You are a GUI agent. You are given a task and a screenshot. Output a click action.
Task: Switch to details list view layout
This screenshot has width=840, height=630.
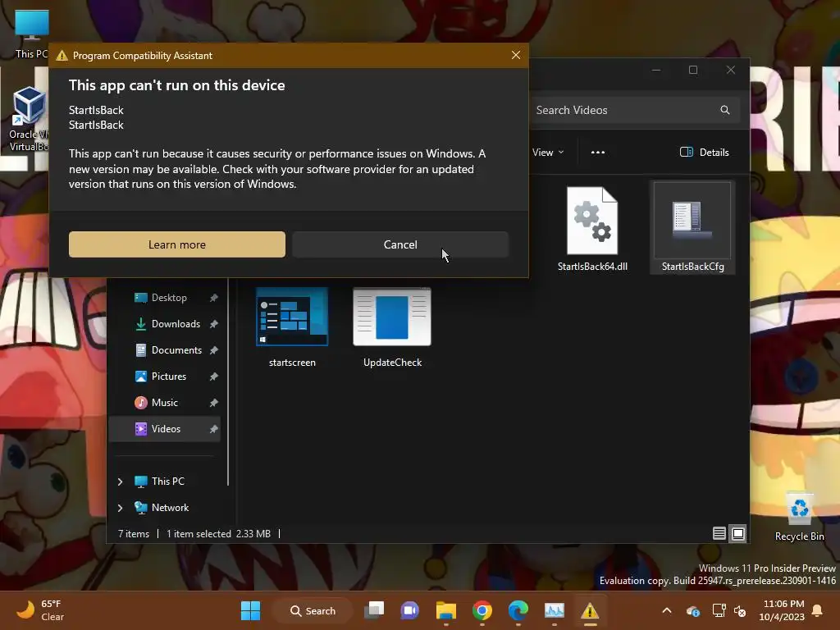pos(719,533)
